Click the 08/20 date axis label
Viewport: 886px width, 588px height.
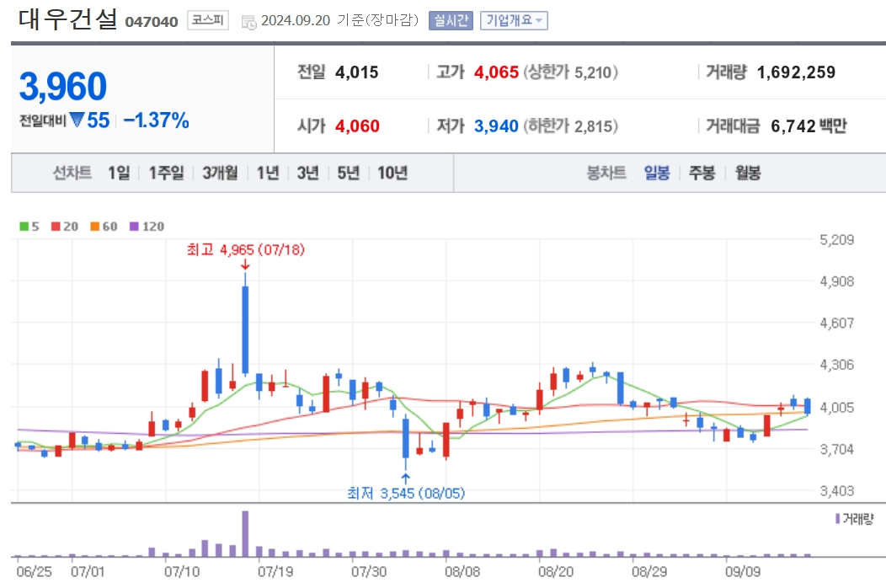pos(556,572)
